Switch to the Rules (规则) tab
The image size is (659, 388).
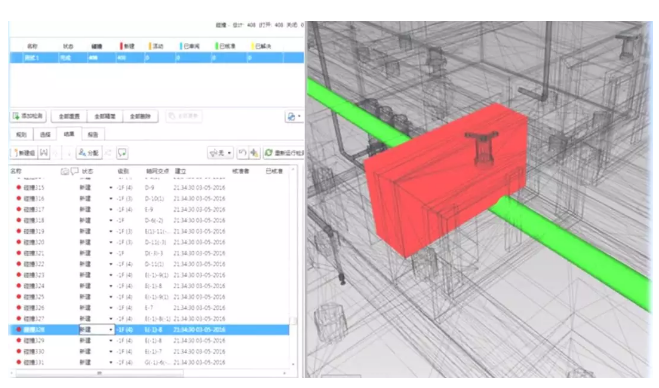click(x=21, y=135)
